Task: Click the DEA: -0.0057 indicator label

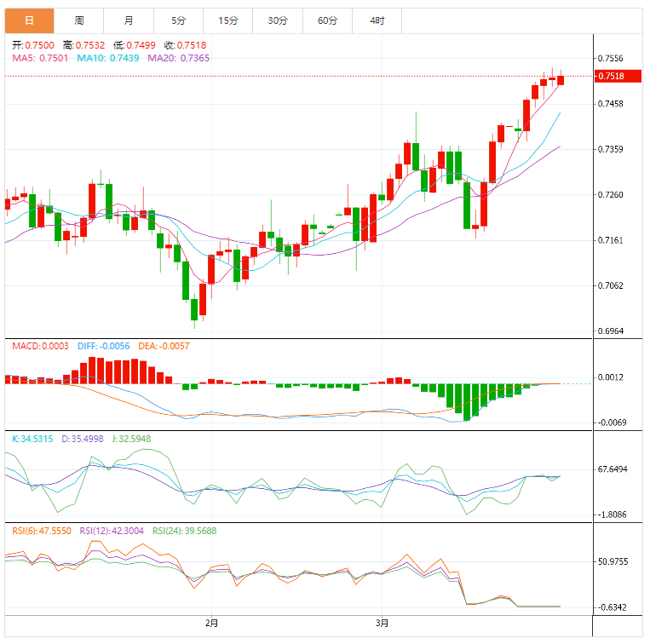Action: (x=164, y=346)
